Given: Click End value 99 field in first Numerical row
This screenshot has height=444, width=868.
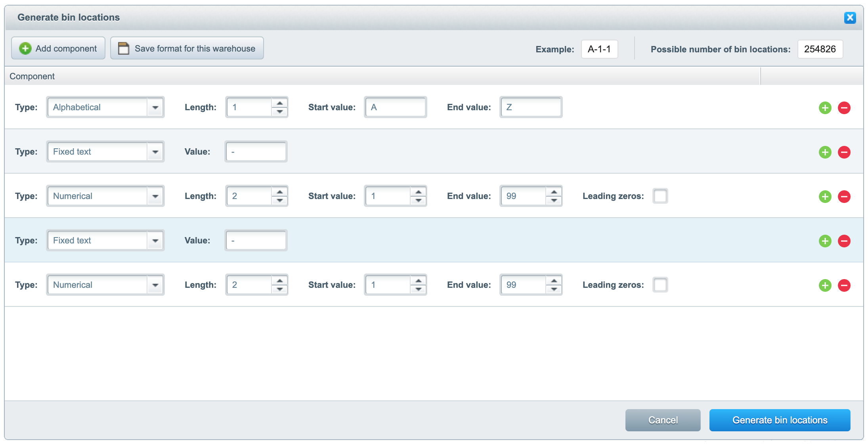Looking at the screenshot, I should point(523,196).
